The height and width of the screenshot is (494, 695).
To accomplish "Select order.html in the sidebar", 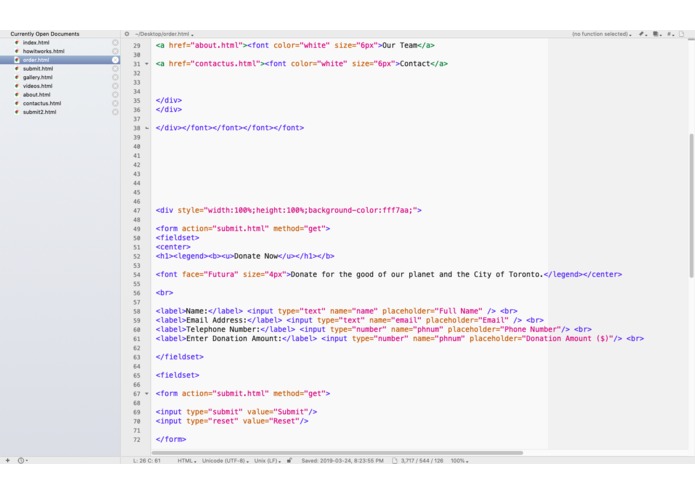I will point(36,60).
